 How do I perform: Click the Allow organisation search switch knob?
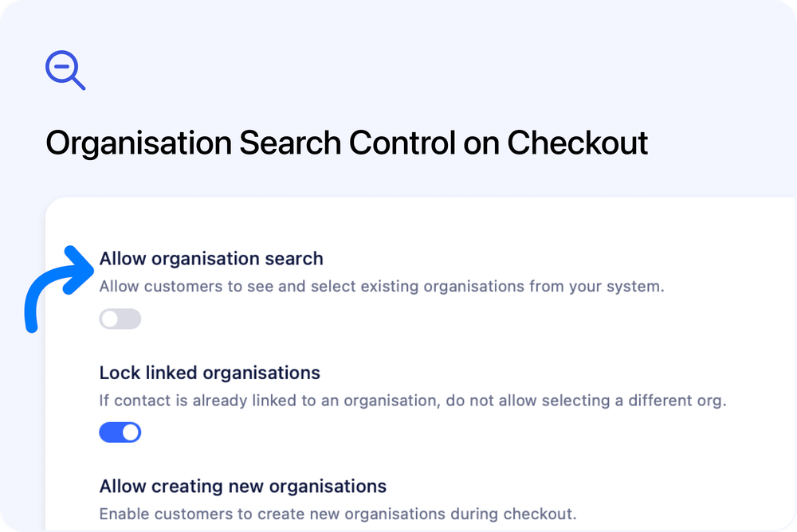(110, 319)
